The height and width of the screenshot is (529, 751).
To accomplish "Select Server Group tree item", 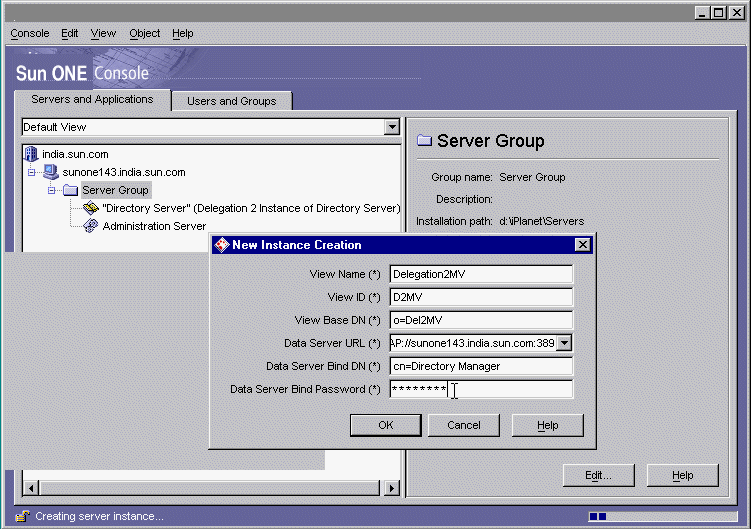I will pos(115,190).
